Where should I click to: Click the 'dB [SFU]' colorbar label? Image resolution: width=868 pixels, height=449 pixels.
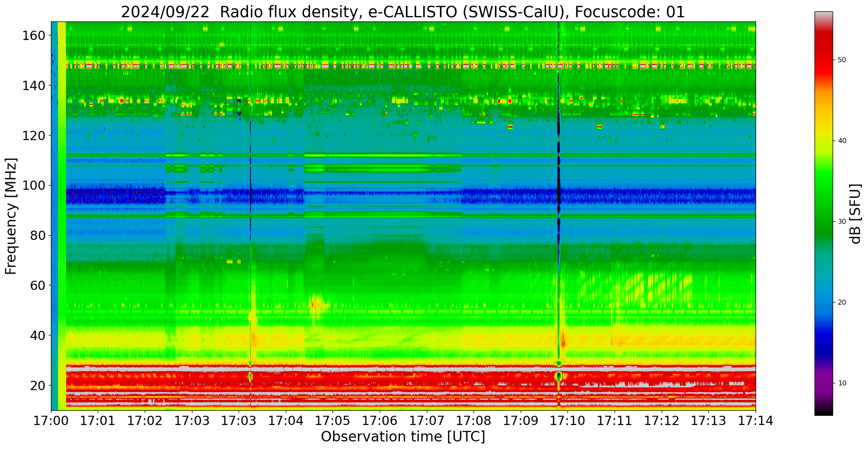855,214
